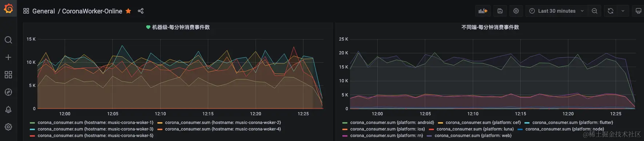The image size is (644, 141).
Task: Toggle the platform: luna legend series
Action: (475, 129)
